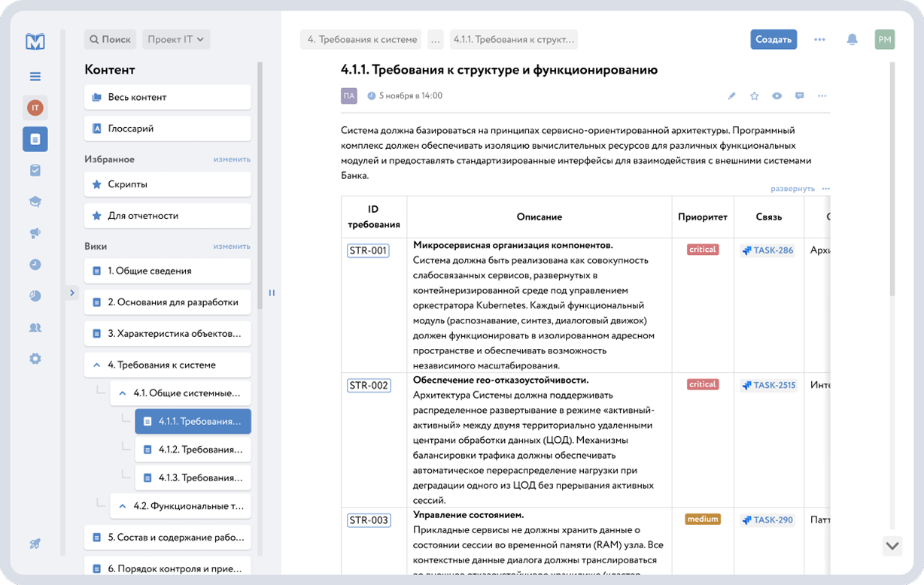Collapse the sidebar with the arrow handle
The height and width of the screenshot is (585, 924).
coord(71,292)
